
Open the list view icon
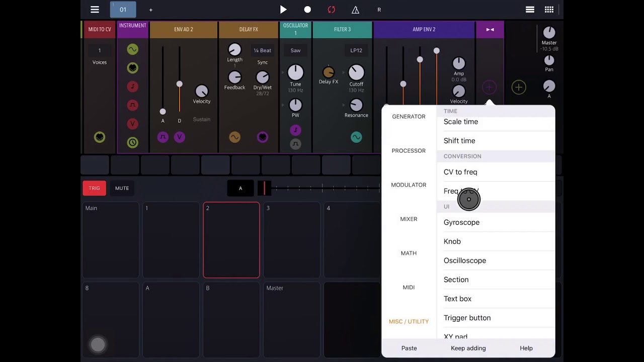[x=530, y=10]
